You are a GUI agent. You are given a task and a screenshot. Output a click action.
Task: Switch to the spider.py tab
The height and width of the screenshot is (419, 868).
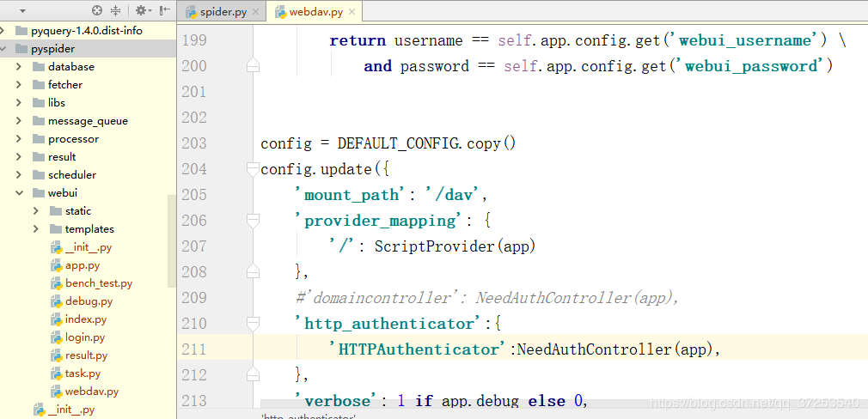point(217,12)
